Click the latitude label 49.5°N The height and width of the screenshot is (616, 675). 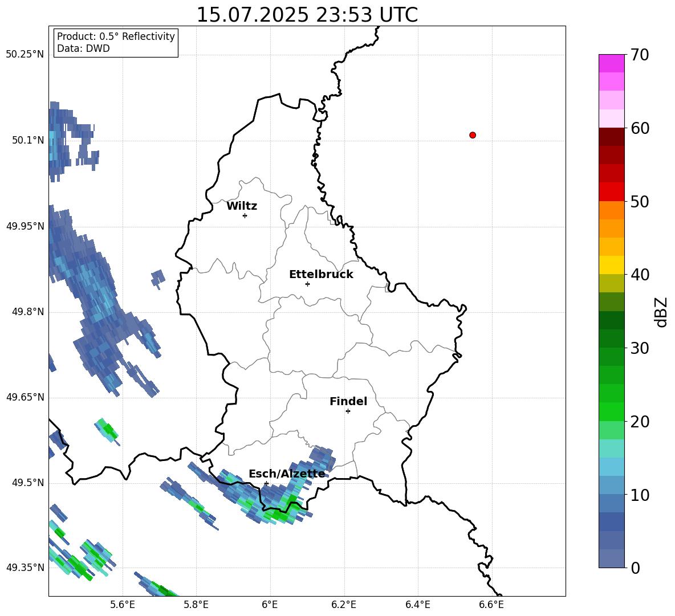click(28, 483)
